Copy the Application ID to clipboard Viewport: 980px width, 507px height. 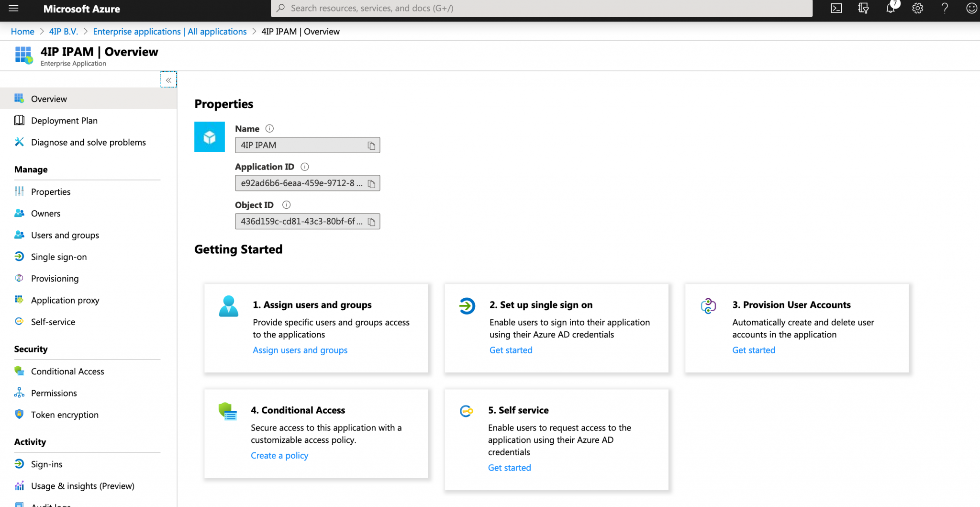(x=372, y=183)
